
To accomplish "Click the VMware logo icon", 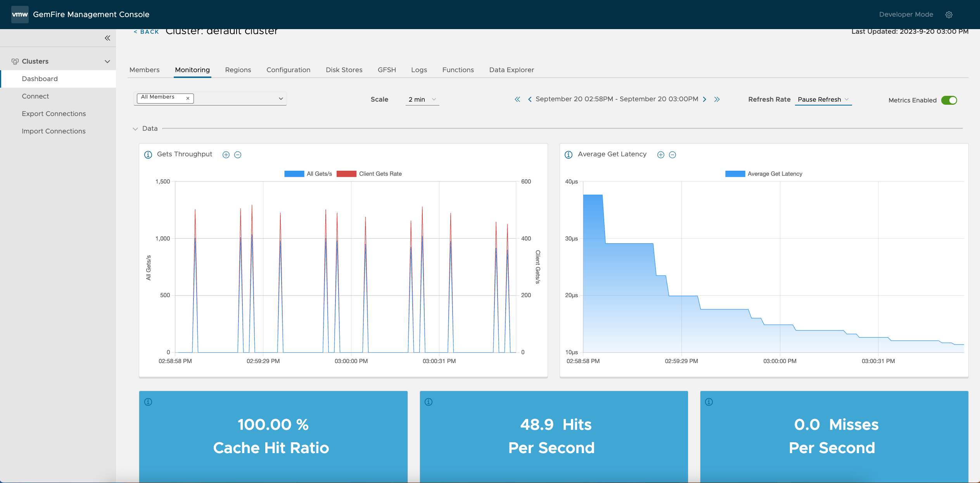I will pyautogui.click(x=20, y=14).
